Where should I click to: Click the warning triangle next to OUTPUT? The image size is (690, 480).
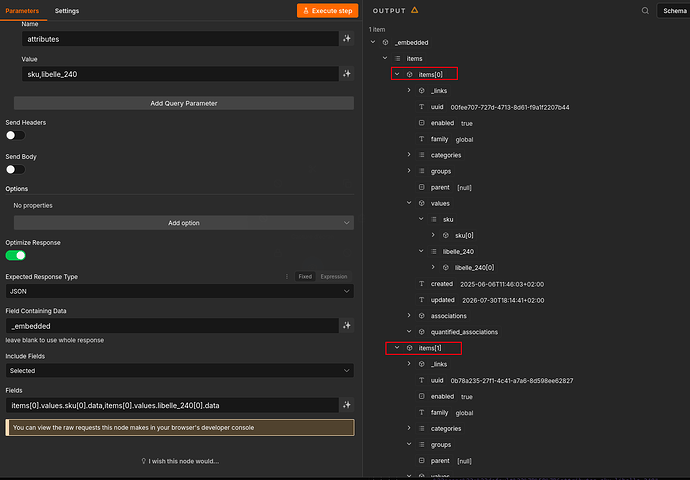tap(415, 10)
